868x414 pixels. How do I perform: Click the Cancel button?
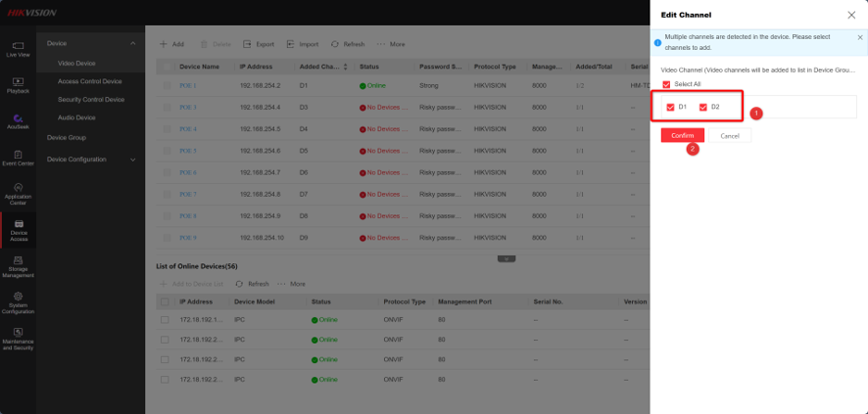click(730, 135)
